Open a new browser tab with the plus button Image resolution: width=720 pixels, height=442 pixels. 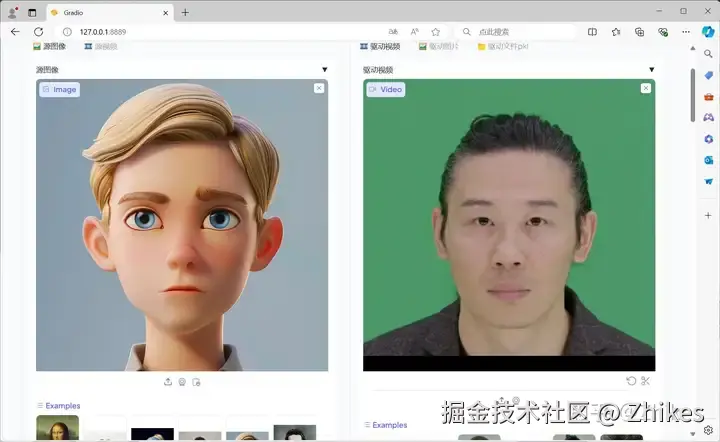185,12
